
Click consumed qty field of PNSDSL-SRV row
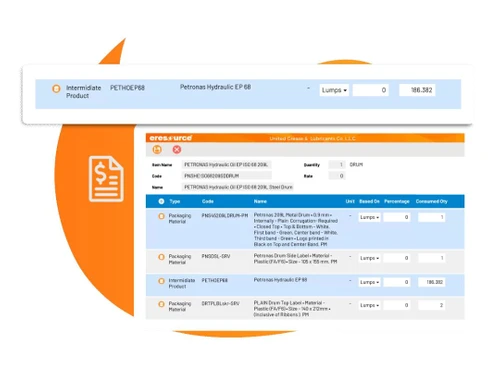432,258
